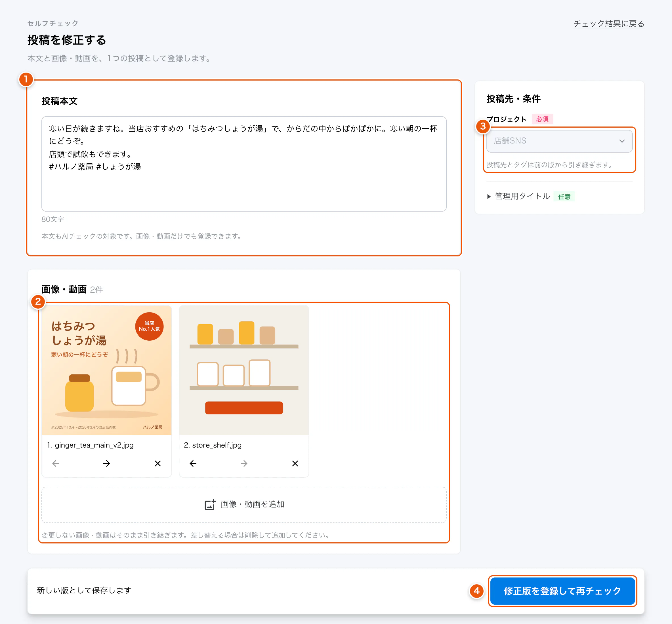Remove store_shelf.jpg with X icon
The image size is (672, 624).
coord(295,463)
